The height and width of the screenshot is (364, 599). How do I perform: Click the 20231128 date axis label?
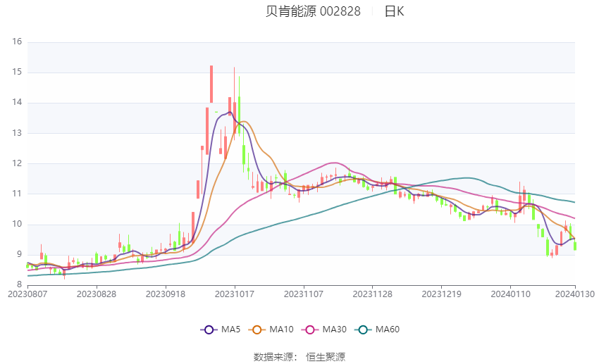click(373, 294)
